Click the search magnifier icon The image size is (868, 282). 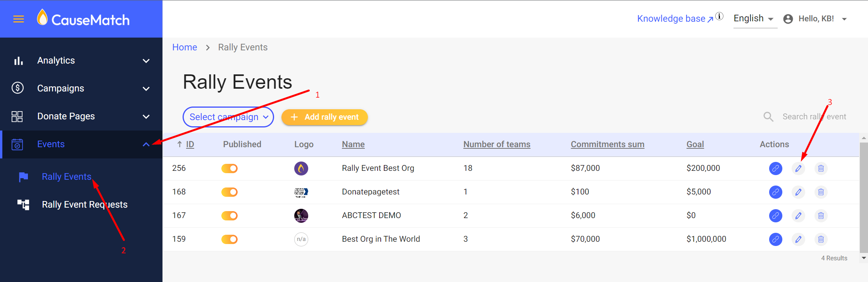pyautogui.click(x=768, y=117)
